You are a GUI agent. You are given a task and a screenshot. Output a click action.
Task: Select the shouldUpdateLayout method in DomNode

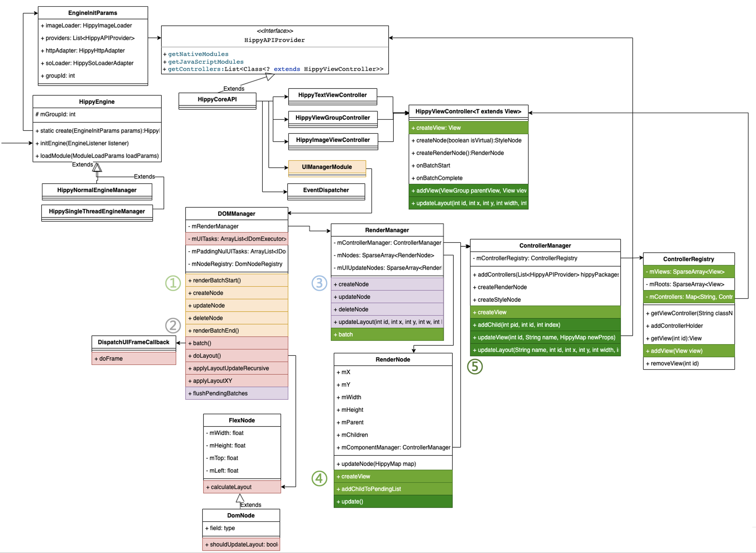(x=241, y=545)
